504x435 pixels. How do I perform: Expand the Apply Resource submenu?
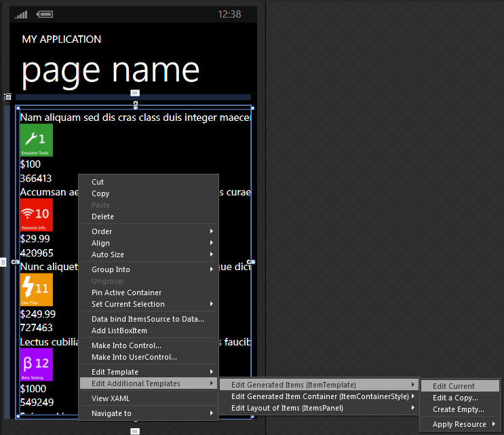pyautogui.click(x=459, y=425)
